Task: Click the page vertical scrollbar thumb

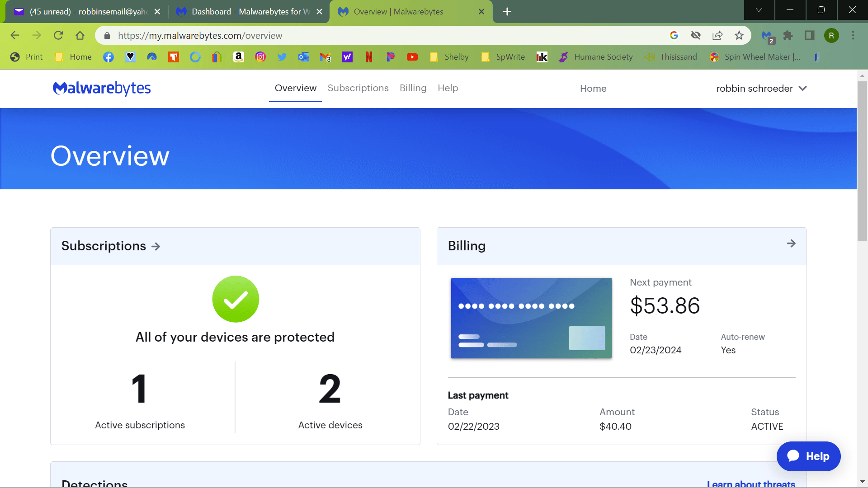Action: (x=862, y=161)
